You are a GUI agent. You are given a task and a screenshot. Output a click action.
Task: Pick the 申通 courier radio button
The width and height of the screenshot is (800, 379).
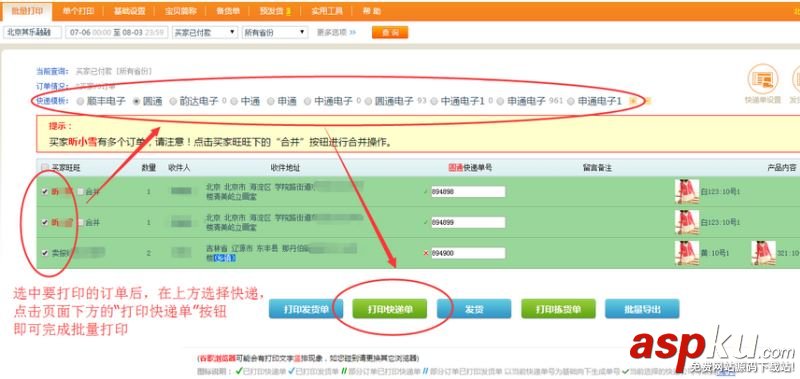(271, 101)
